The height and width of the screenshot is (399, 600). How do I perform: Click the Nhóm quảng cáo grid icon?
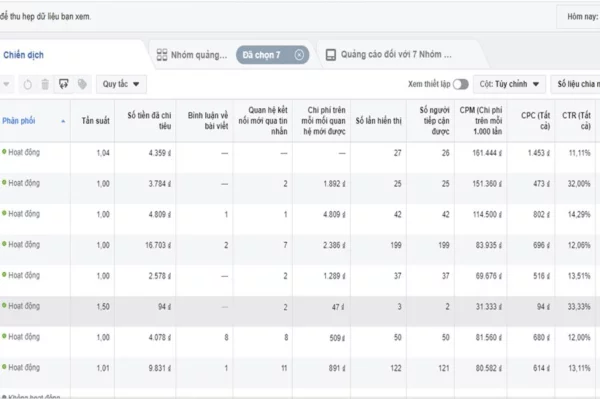162,55
